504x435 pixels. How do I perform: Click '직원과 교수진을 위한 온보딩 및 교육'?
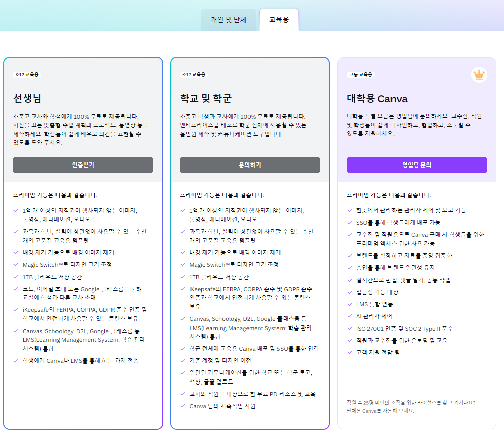(402, 340)
